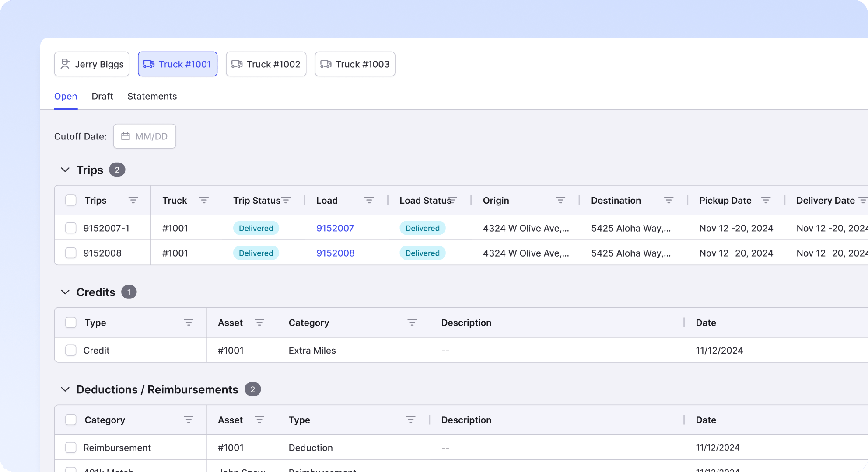
Task: Filter the Destination column
Action: click(668, 200)
